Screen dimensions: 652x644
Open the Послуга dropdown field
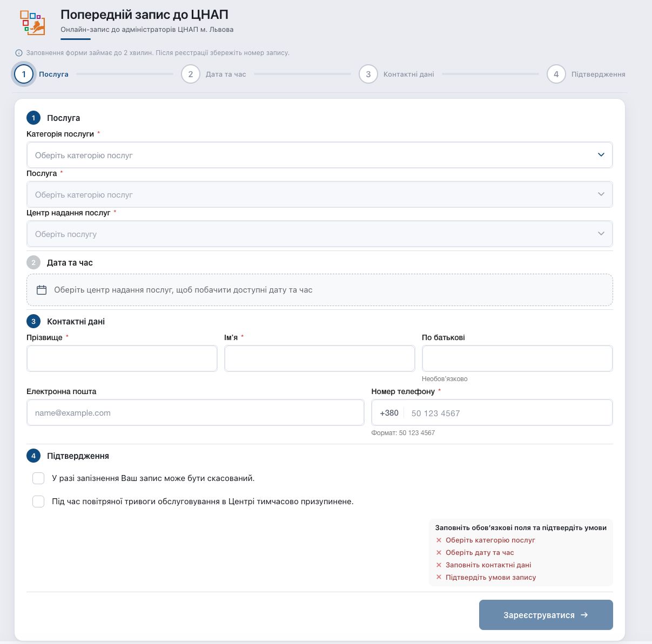(x=320, y=194)
